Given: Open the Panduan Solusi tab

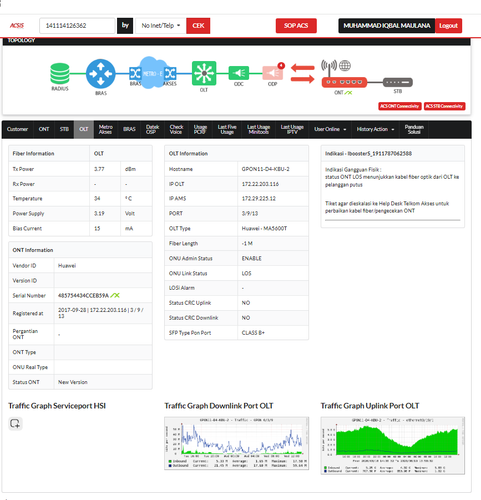Looking at the screenshot, I should (414, 129).
